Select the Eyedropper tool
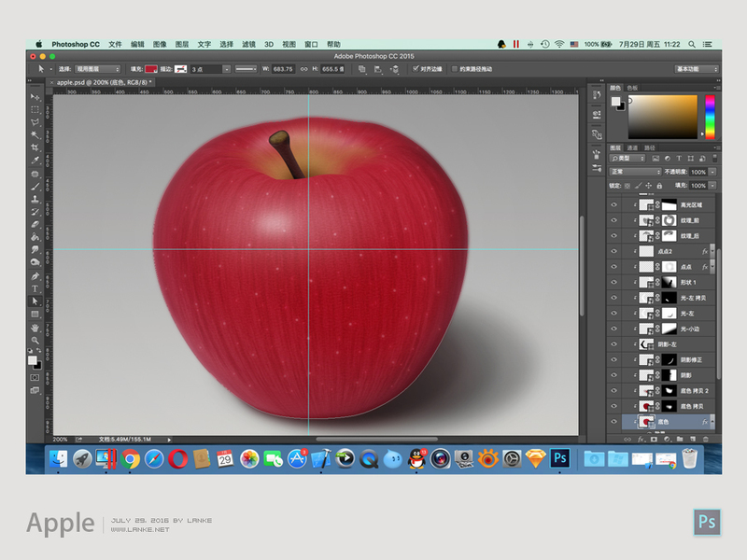The height and width of the screenshot is (560, 747). pos(35,161)
